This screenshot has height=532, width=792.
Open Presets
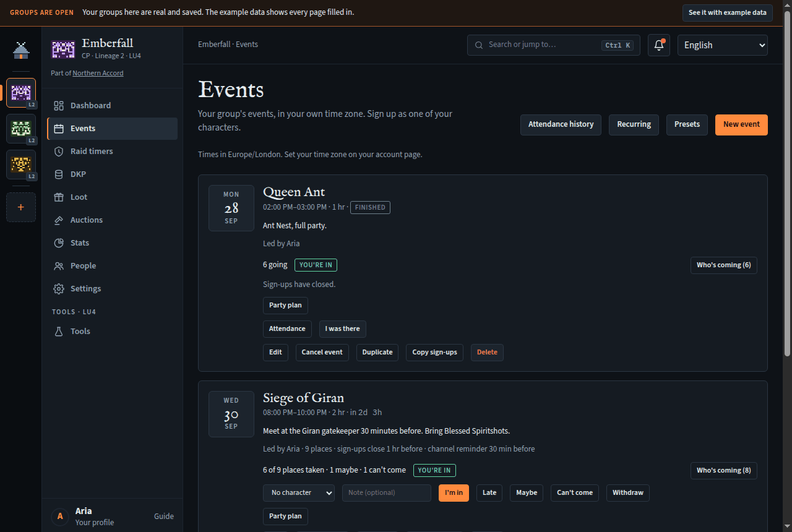click(x=687, y=124)
